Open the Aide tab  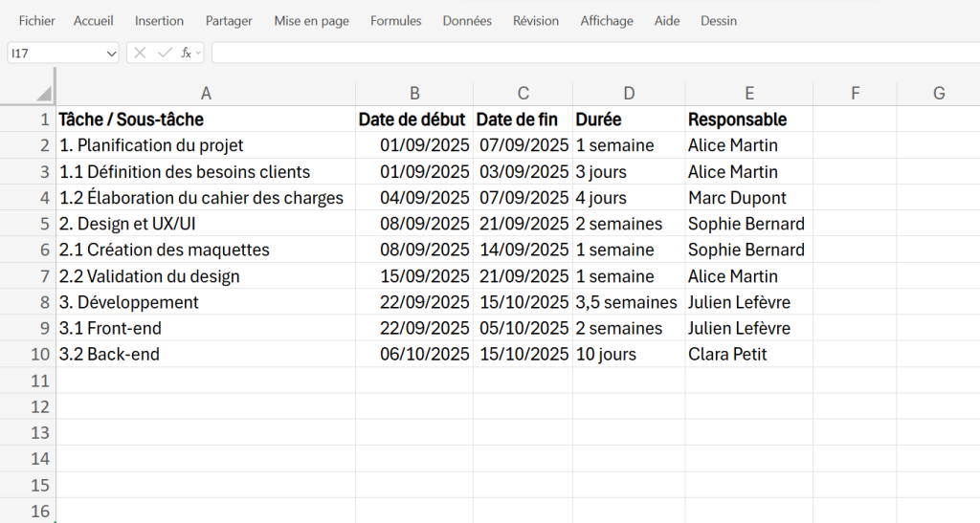click(x=667, y=21)
